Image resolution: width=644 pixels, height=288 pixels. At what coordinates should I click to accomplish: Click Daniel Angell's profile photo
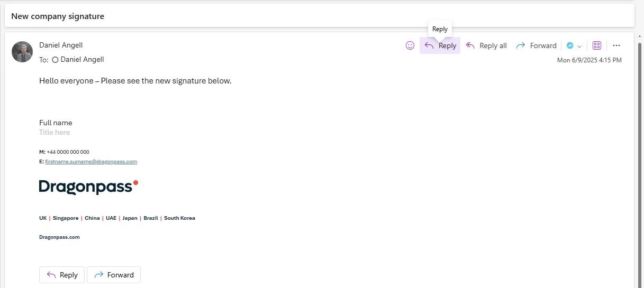pyautogui.click(x=22, y=52)
